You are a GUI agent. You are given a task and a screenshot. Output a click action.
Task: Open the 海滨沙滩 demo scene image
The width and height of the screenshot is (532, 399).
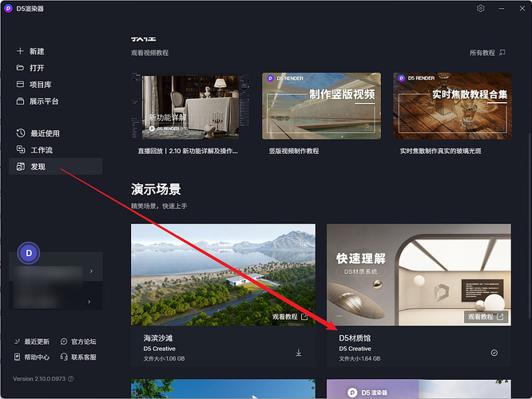(x=223, y=275)
